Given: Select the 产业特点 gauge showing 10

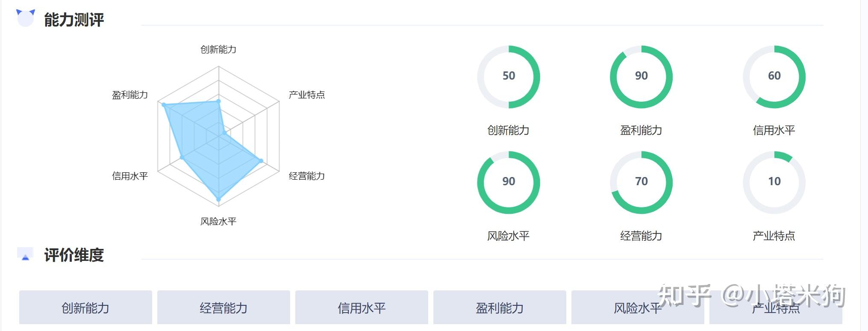Looking at the screenshot, I should tap(775, 183).
